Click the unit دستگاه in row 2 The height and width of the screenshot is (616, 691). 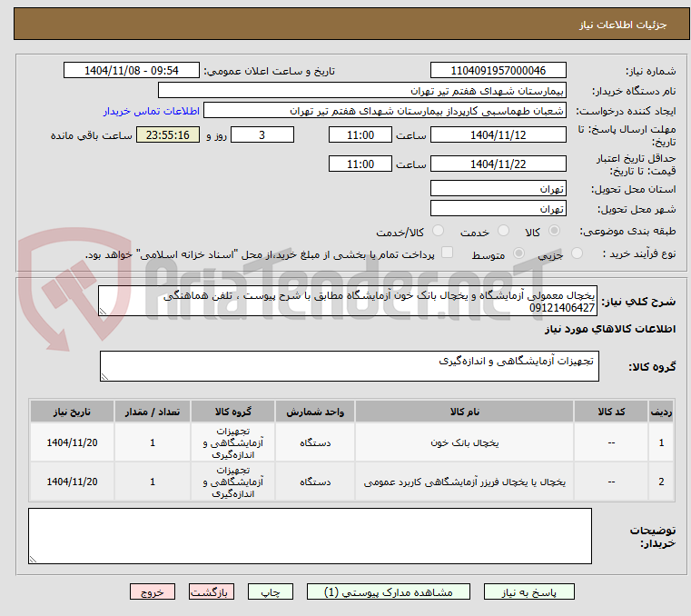[x=315, y=482]
